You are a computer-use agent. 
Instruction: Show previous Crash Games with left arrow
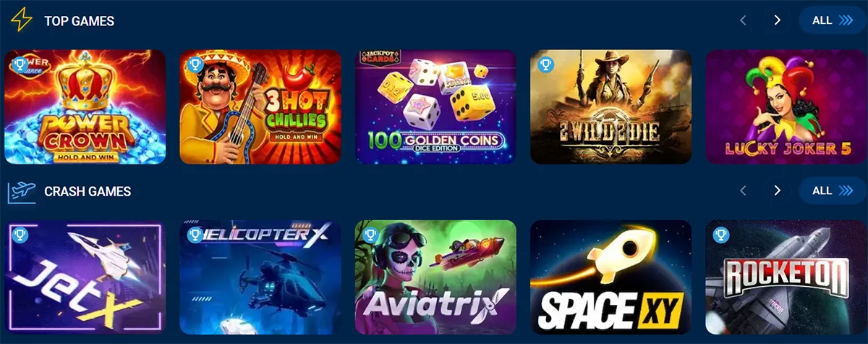(x=743, y=191)
